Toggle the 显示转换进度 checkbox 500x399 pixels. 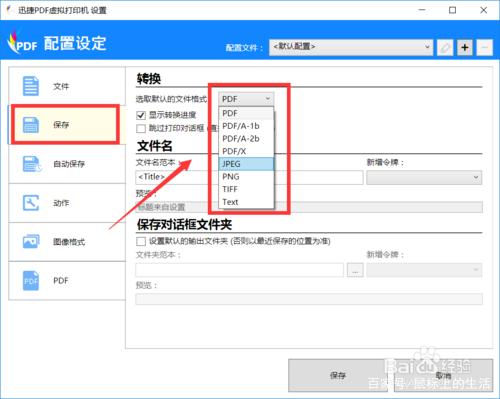(141, 115)
